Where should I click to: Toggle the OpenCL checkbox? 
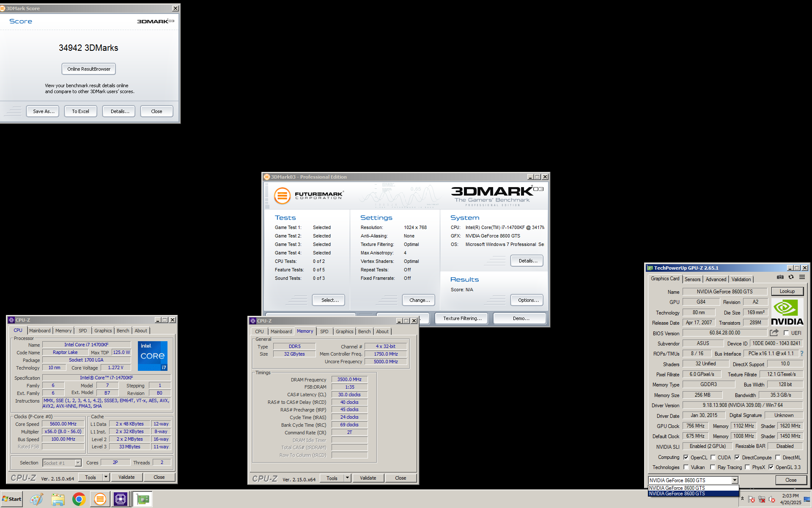pos(686,457)
